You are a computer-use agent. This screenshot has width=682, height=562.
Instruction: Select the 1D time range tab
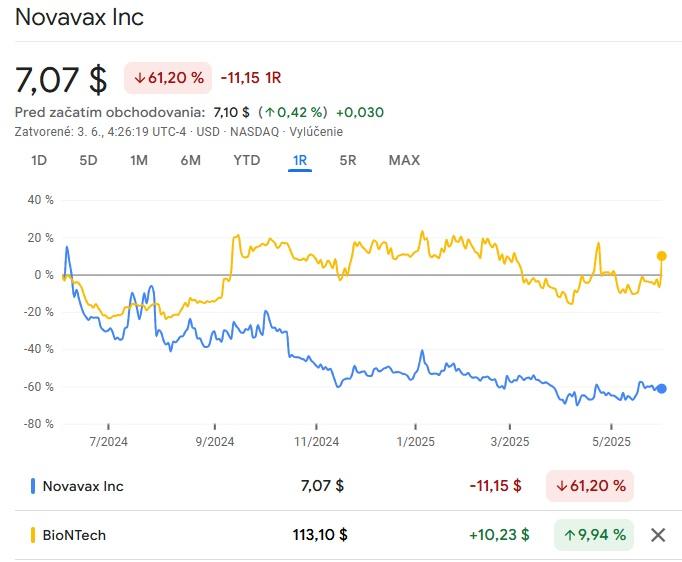[x=39, y=161]
